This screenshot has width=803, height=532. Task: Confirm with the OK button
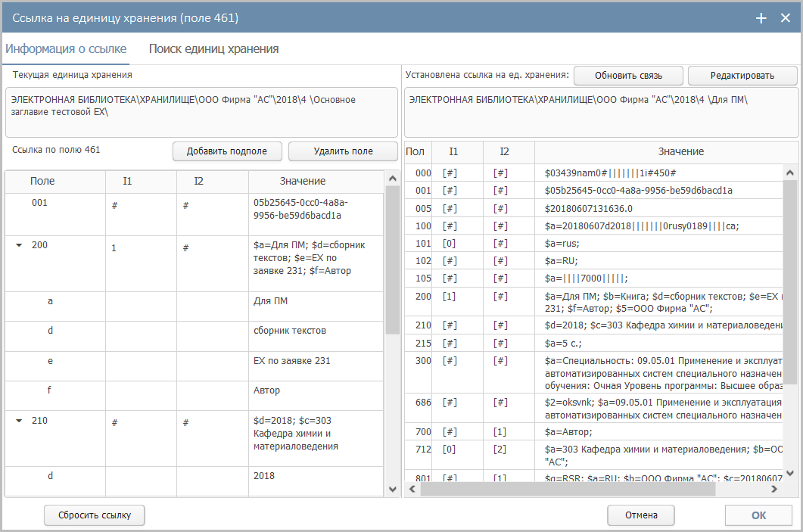tap(758, 515)
